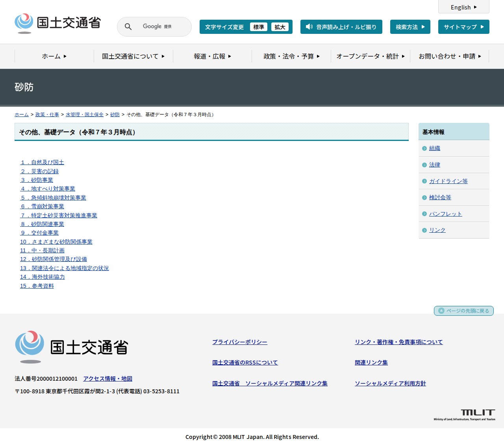Screen dimensions: 504x448
Task: Click the bullet icon beside 組織
Action: point(424,148)
